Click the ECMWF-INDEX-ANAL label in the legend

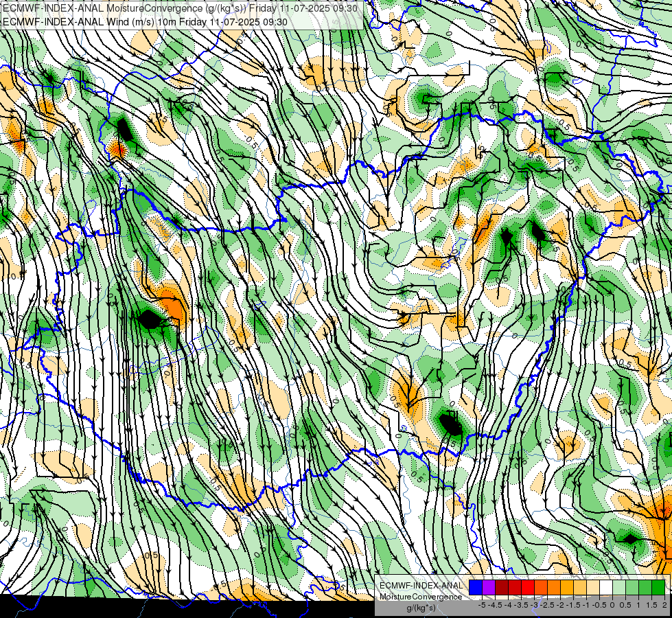pyautogui.click(x=421, y=586)
